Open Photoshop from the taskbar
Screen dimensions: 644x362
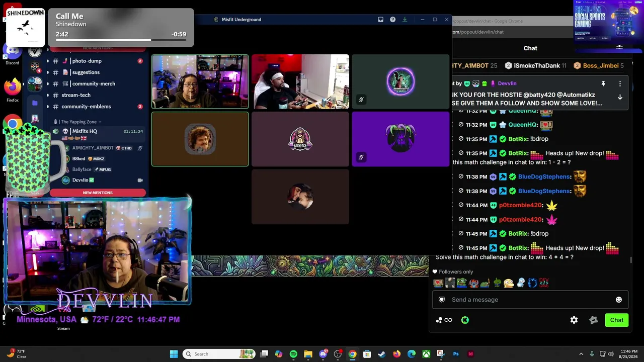coord(456,354)
